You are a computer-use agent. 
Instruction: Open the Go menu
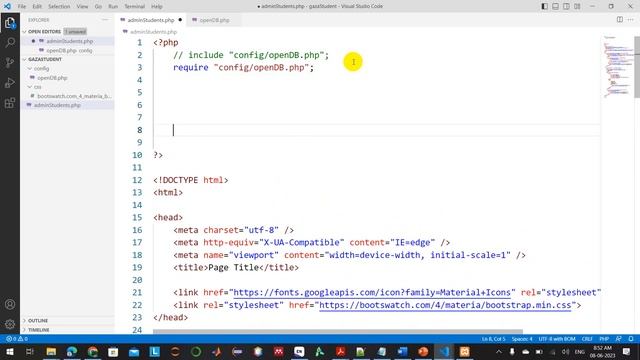tap(98, 6)
